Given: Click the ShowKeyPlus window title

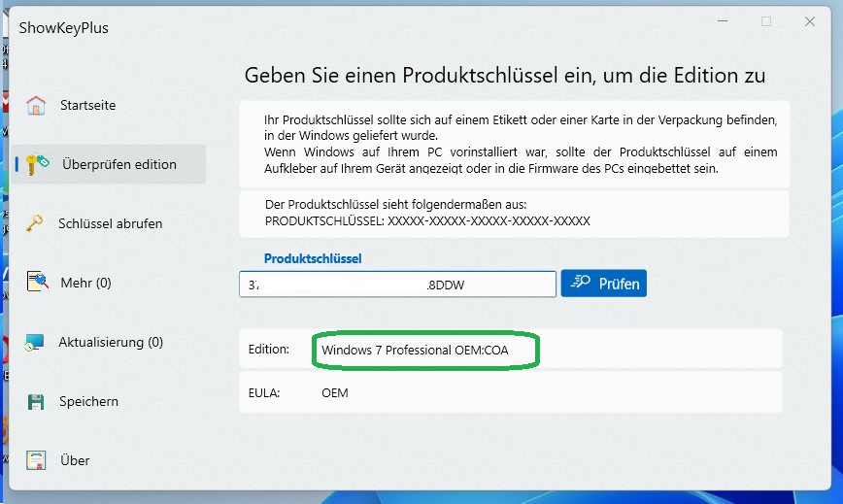Looking at the screenshot, I should 63,28.
